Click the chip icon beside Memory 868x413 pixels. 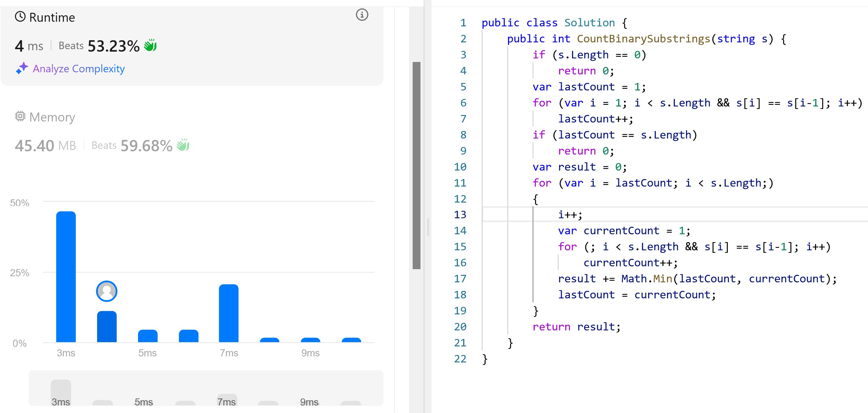(20, 116)
